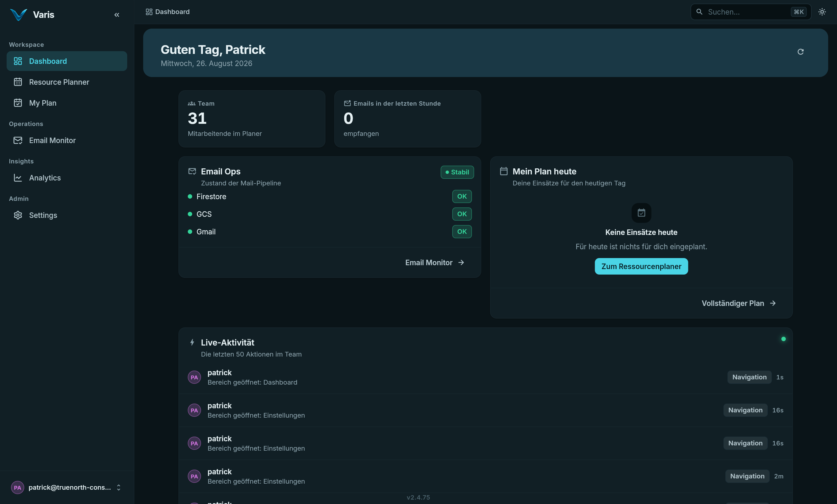Open Dashboard in the sidebar
Image resolution: width=837 pixels, height=504 pixels.
coord(67,61)
